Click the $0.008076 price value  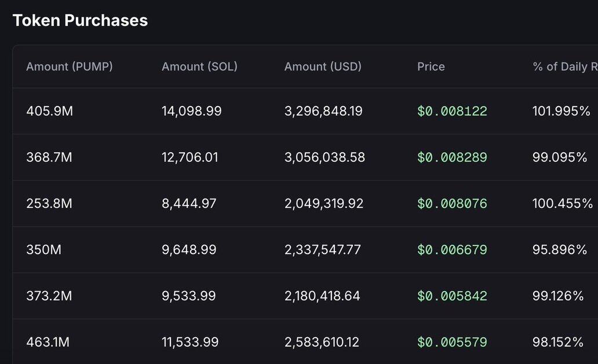pyautogui.click(x=452, y=203)
